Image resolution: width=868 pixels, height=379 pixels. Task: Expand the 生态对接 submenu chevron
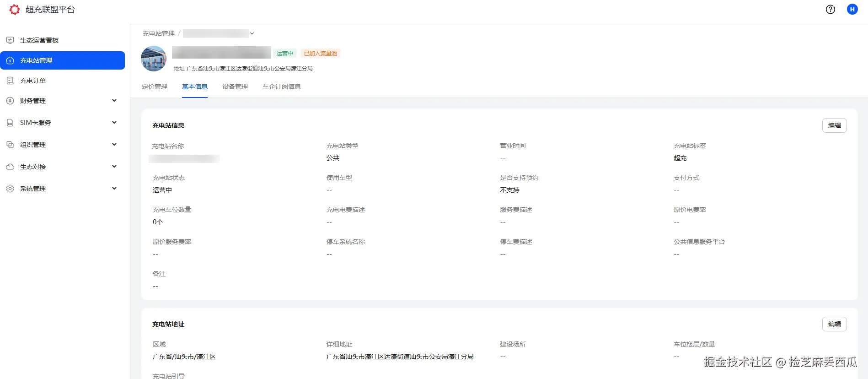114,167
